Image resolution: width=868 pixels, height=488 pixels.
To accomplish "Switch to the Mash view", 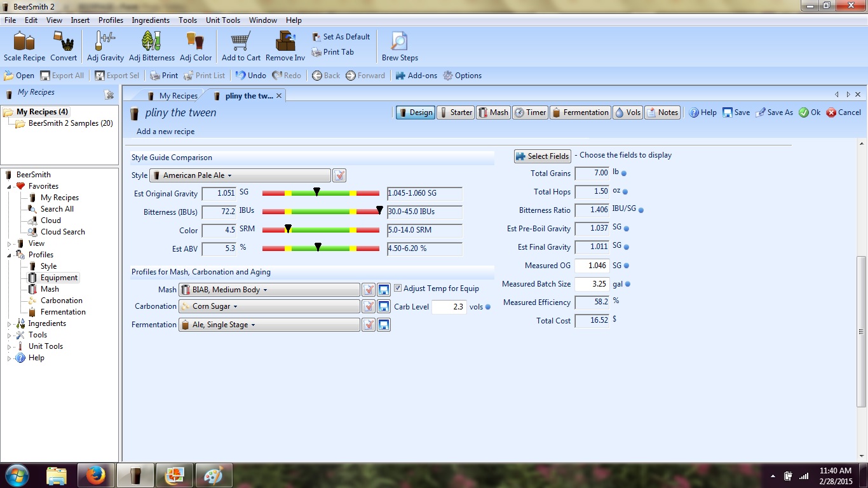I will (493, 112).
